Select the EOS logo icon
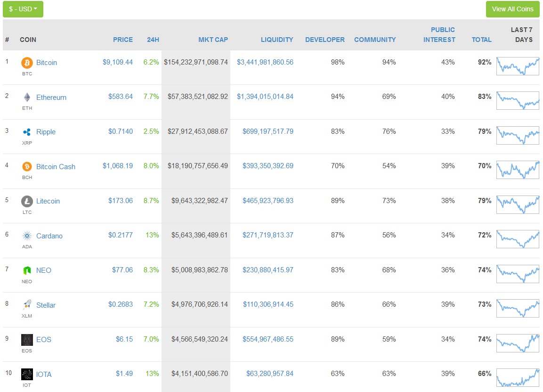Viewport: 543px width, 392px height. click(27, 339)
